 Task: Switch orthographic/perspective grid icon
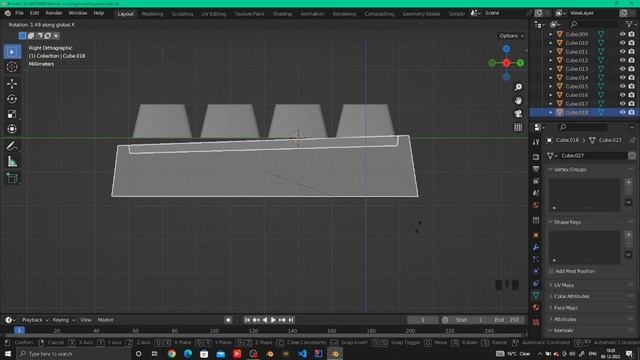[518, 127]
